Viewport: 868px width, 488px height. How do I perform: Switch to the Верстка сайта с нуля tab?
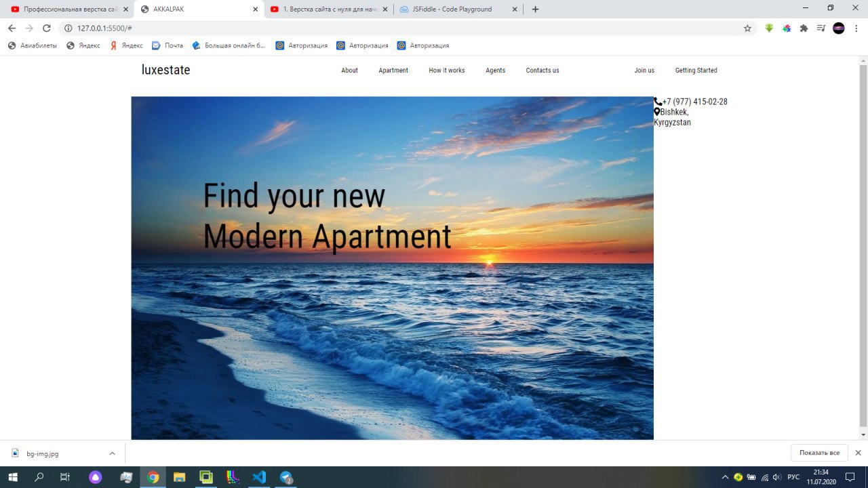tap(328, 9)
